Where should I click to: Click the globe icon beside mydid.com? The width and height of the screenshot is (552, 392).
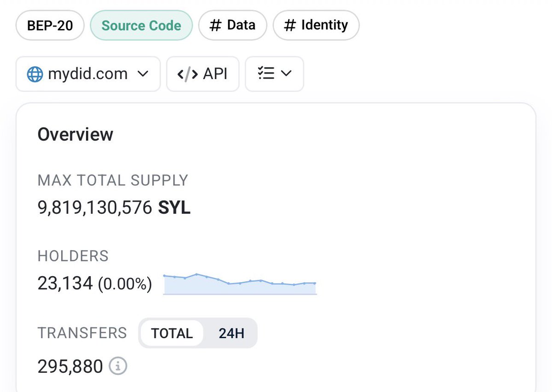35,74
